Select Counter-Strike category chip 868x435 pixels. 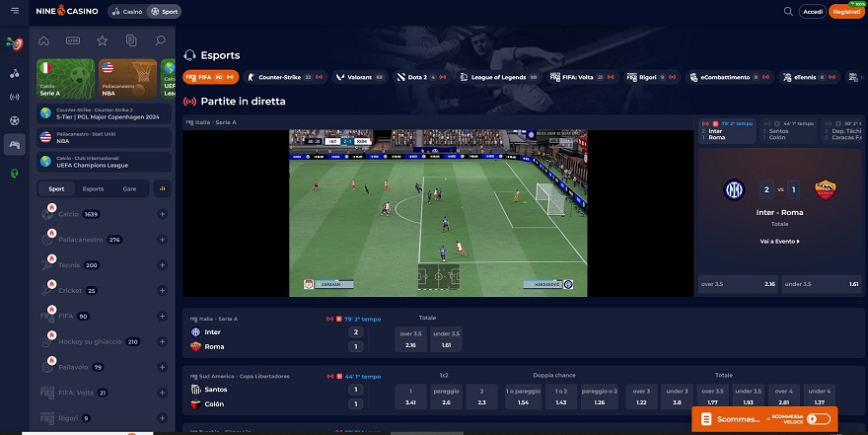[x=286, y=77]
